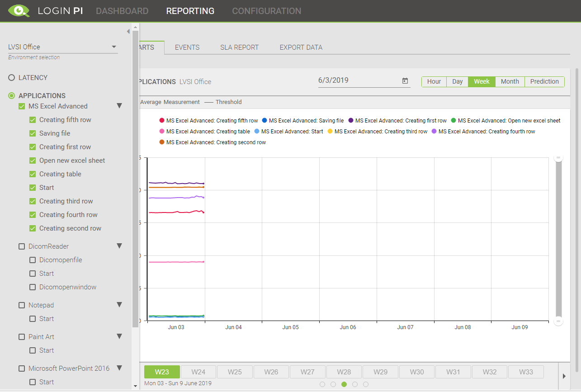581x392 pixels.
Task: Check the Paint Art checkbox
Action: point(22,337)
